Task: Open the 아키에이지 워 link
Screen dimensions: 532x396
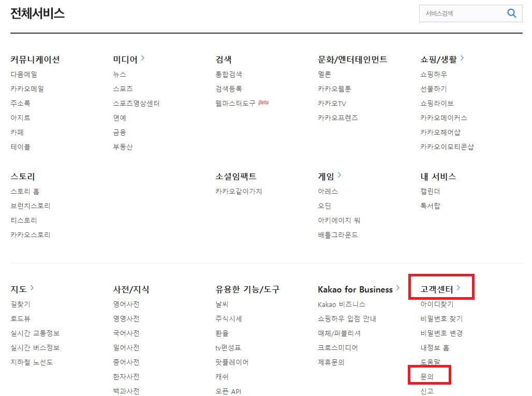Action: (x=339, y=220)
